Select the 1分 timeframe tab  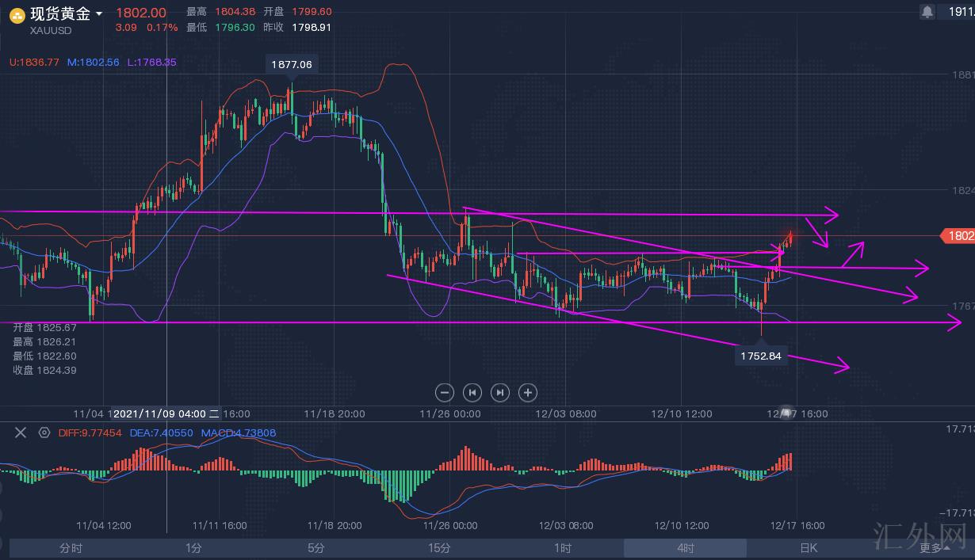pos(193,548)
